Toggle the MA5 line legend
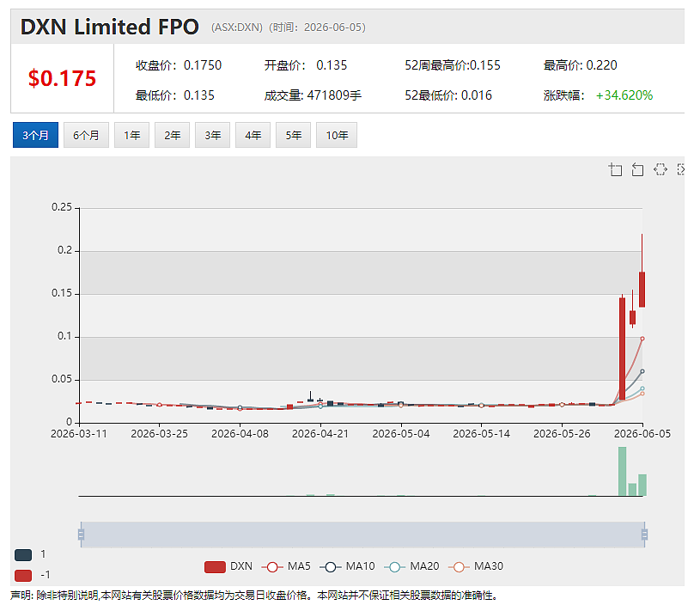 (x=286, y=566)
